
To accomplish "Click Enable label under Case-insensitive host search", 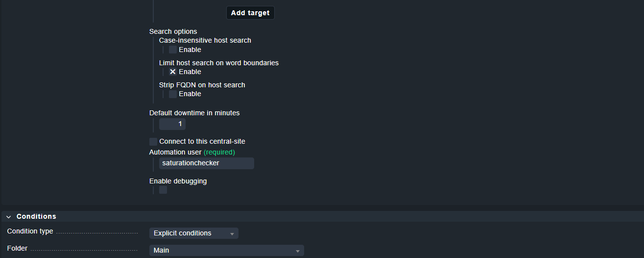I will pyautogui.click(x=190, y=50).
